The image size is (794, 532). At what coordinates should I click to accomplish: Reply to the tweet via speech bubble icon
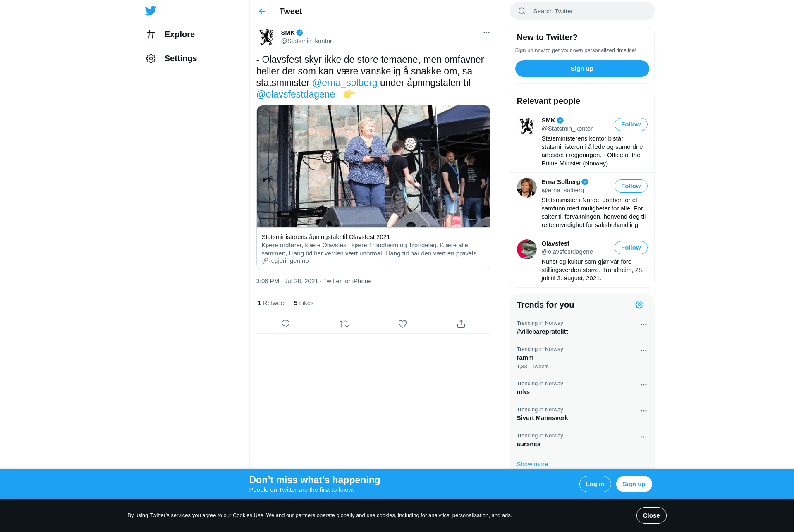(285, 324)
